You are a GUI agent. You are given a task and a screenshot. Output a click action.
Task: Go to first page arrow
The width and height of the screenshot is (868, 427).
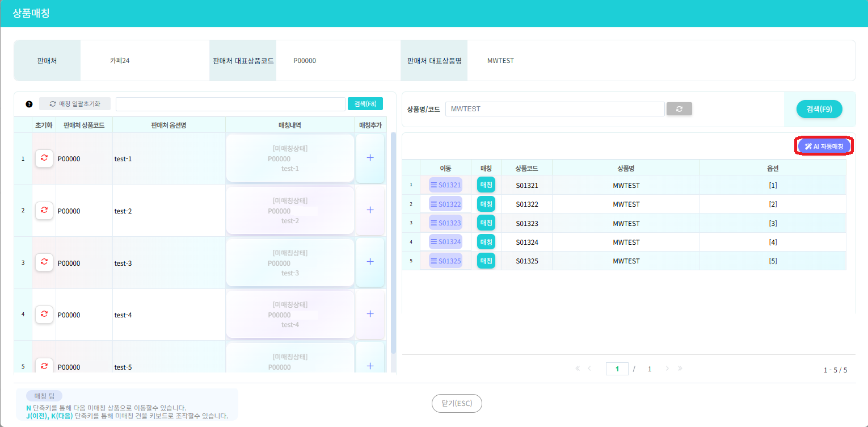578,369
